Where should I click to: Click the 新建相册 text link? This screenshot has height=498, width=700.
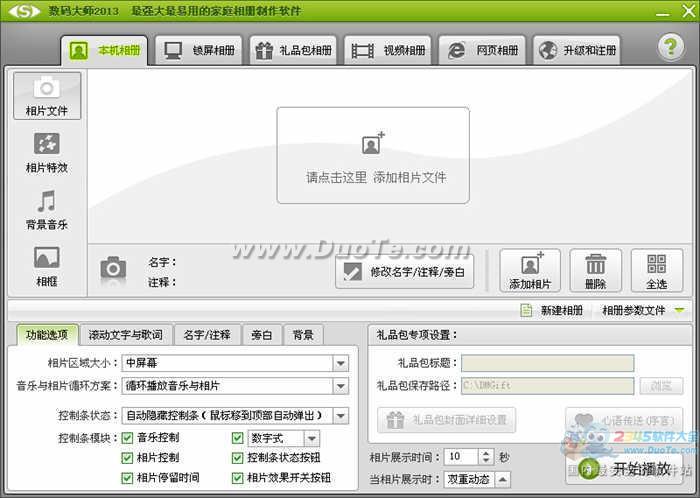click(562, 310)
